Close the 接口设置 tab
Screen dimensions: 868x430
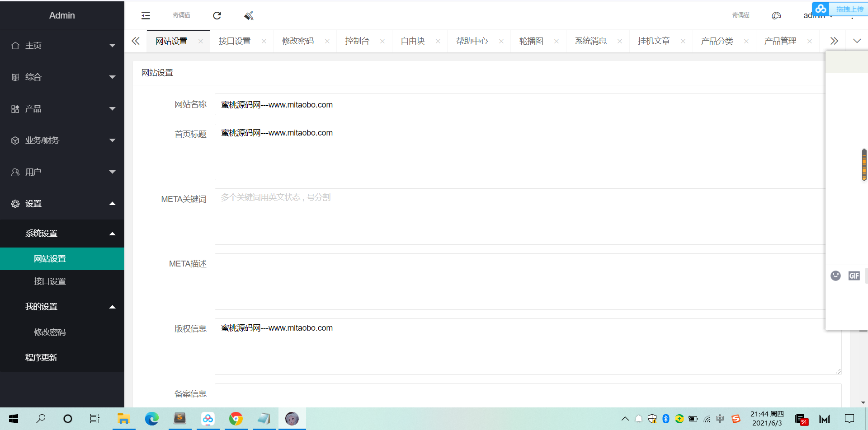tap(264, 41)
